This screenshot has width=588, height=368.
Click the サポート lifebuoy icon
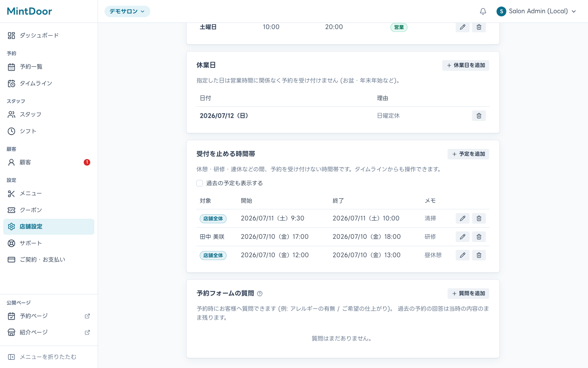11,243
